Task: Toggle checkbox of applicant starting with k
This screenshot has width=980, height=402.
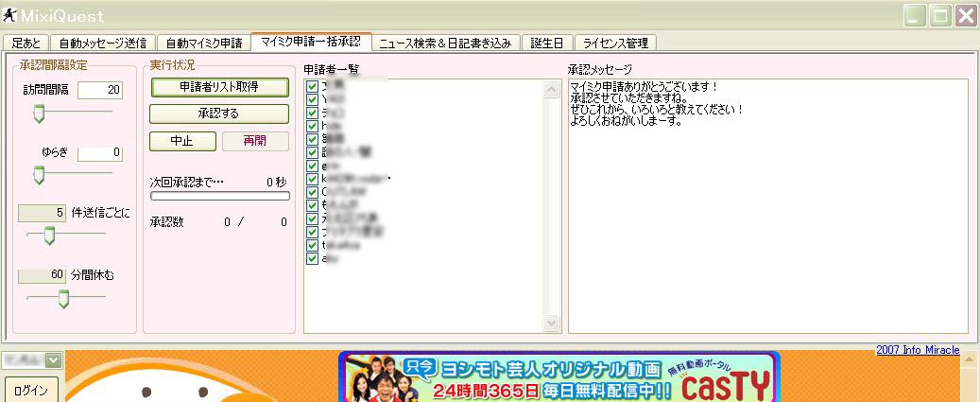Action: click(x=313, y=179)
